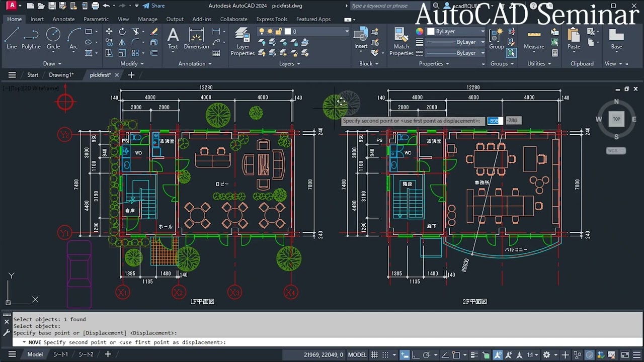Viewport: 644px width, 362px height.
Task: Open the Insert ribbon tab
Action: click(x=37, y=19)
